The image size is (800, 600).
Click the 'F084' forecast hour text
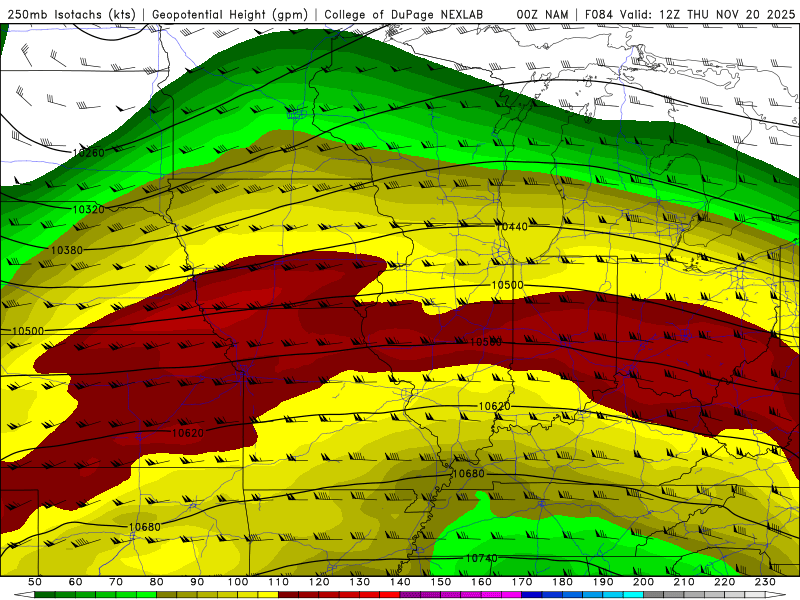coord(598,15)
